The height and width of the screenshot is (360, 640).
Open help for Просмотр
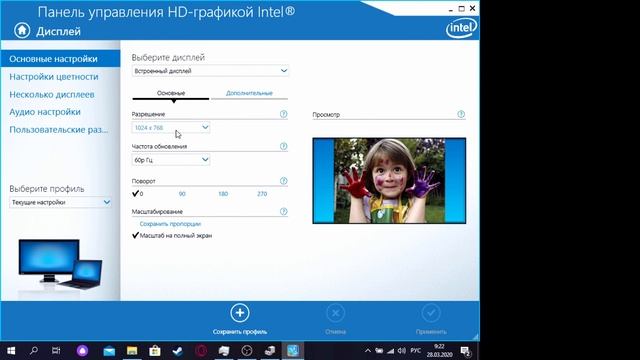[x=461, y=114]
